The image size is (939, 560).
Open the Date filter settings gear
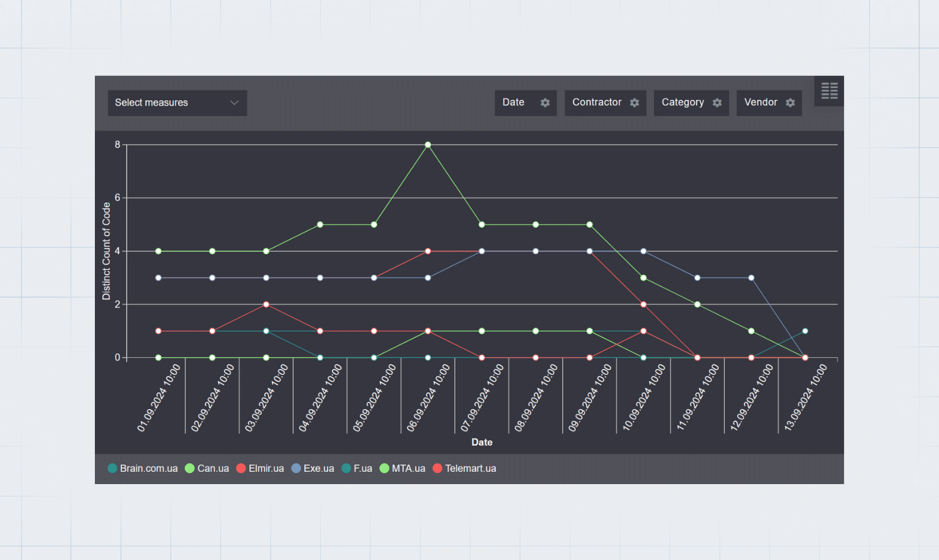point(545,103)
